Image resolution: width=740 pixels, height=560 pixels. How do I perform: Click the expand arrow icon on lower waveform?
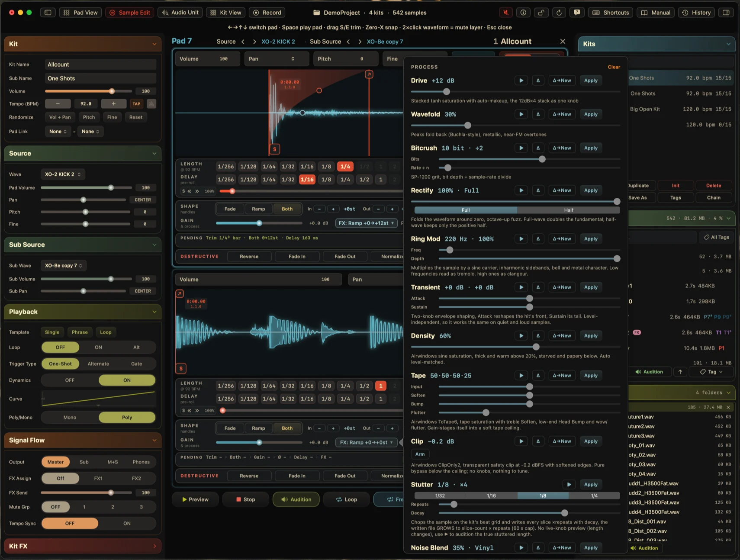[180, 293]
